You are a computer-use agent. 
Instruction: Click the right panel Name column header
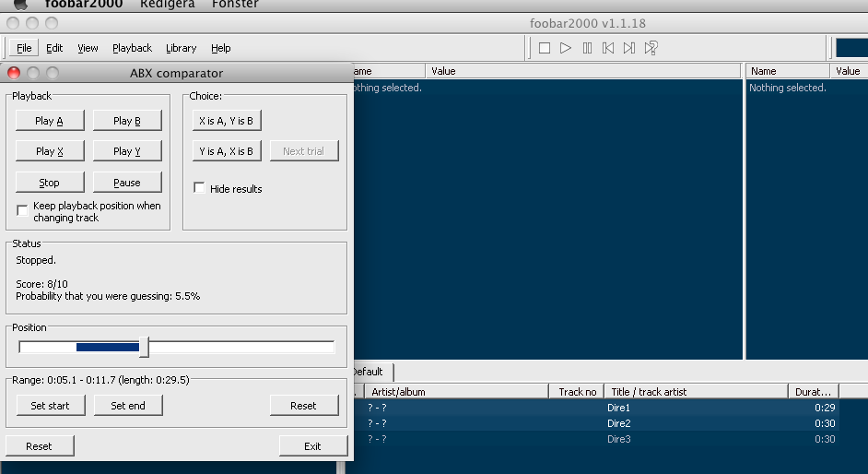788,71
